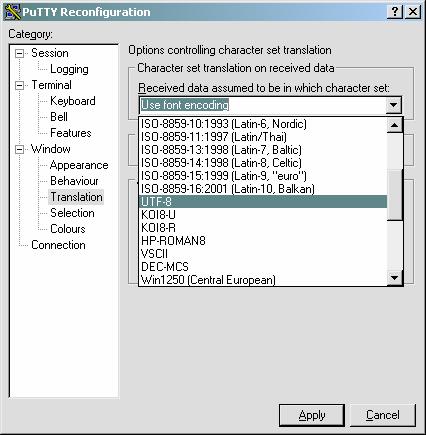The image size is (426, 435).
Task: Pick ISO-8859-15:1999 Latin-9 euro option
Action: coord(263,176)
